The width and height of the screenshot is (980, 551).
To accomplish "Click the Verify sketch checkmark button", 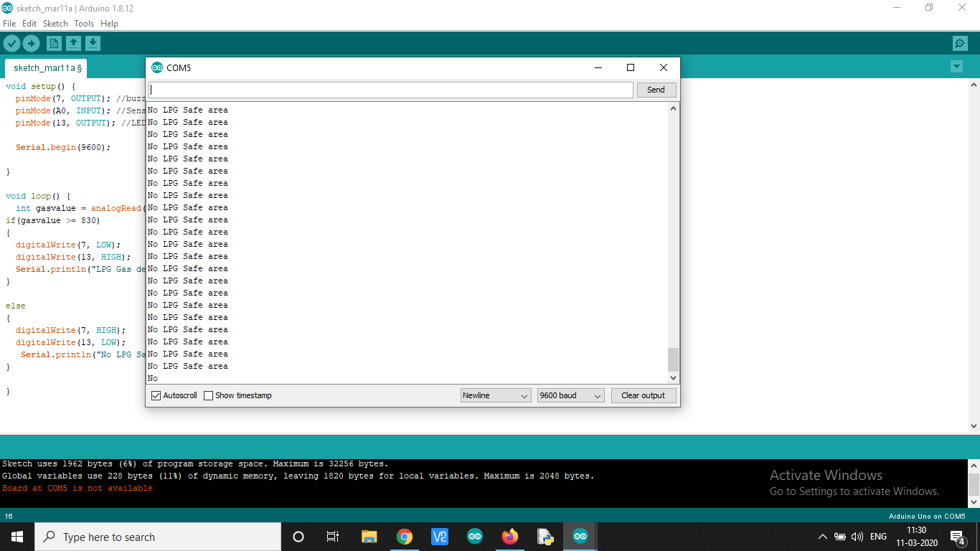I will tap(11, 44).
